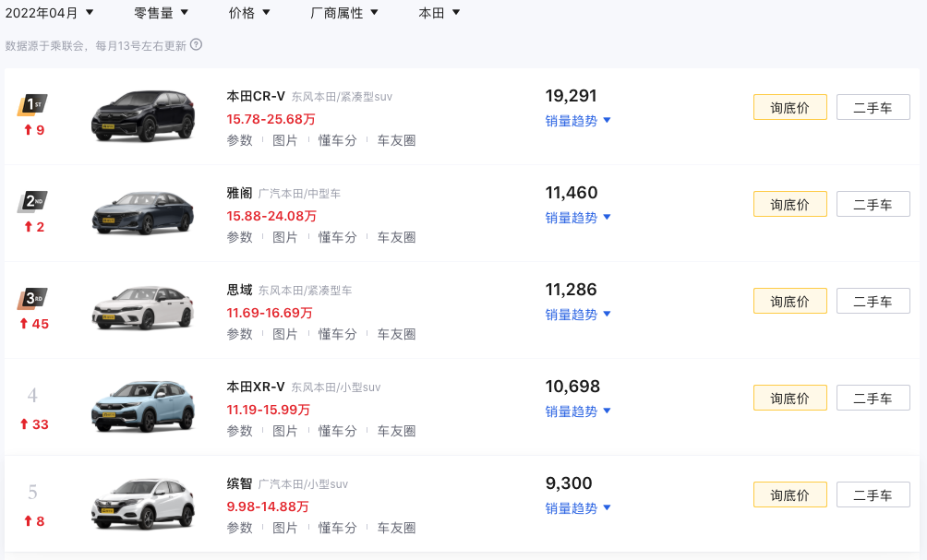The height and width of the screenshot is (560, 927).
Task: Open 懂车分 link for 思域
Action: (x=337, y=334)
